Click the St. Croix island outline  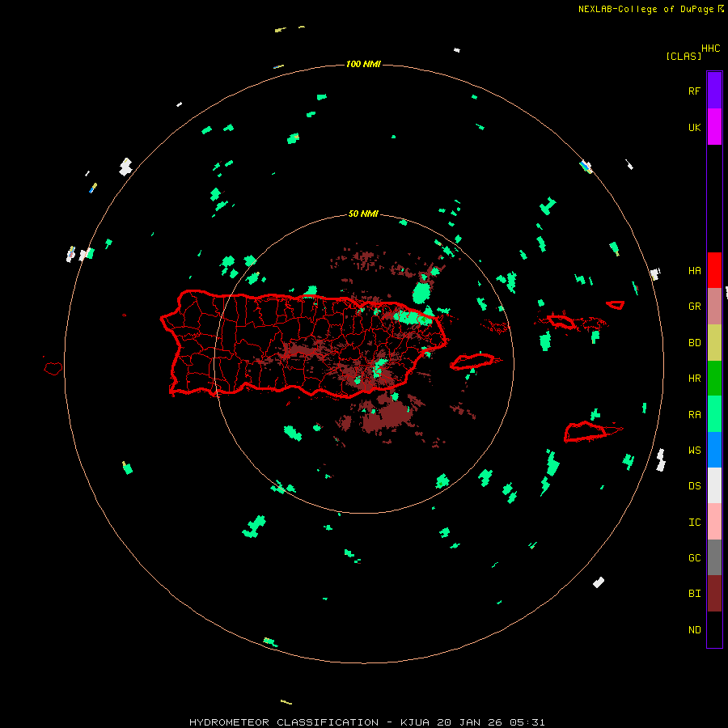tap(585, 431)
